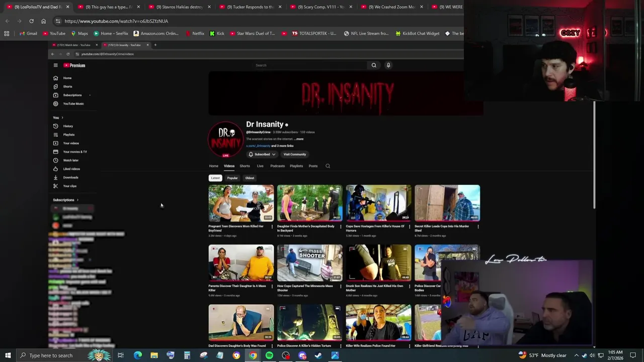The image size is (644, 362).
Task: Open Task View on the taskbar
Action: coord(121,355)
